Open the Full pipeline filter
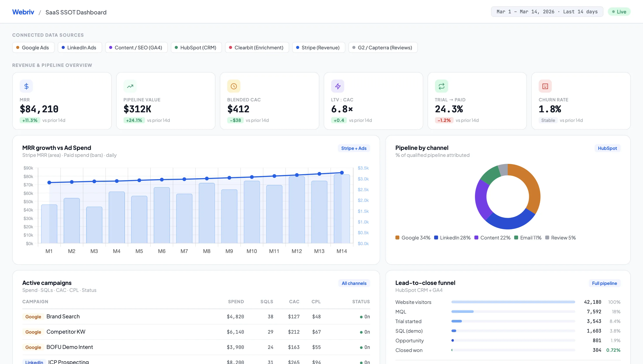Screen dimensions: 643x364 tap(604, 283)
